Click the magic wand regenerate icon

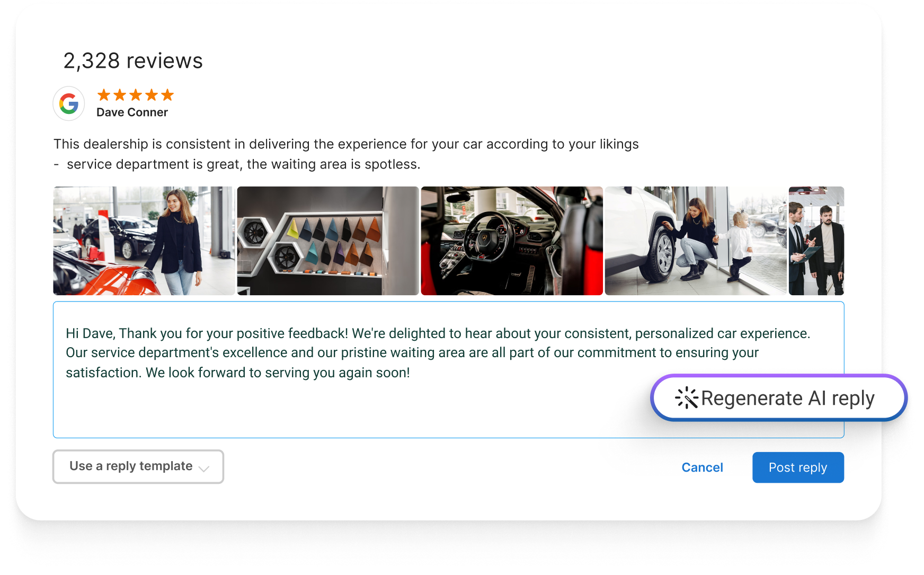tap(687, 398)
